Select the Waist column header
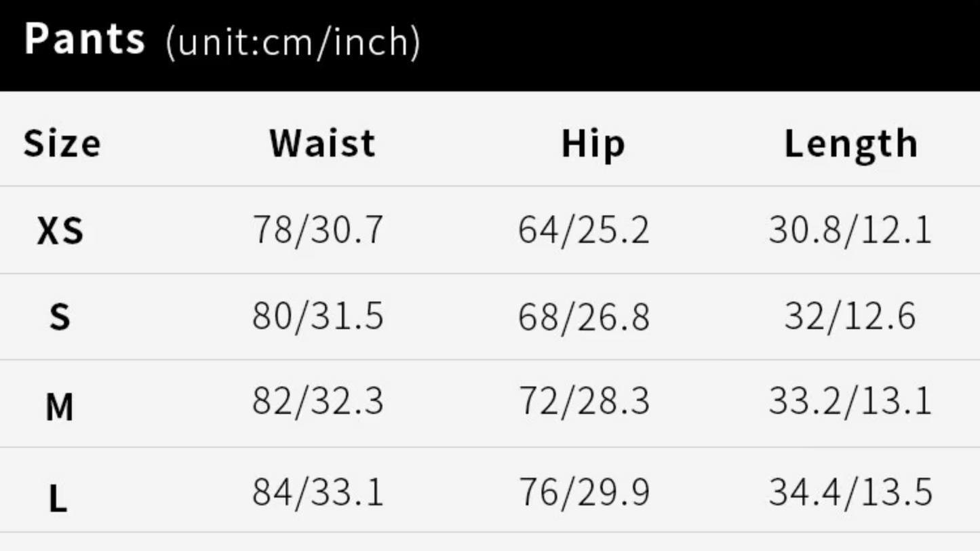The width and height of the screenshot is (980, 551). coord(322,144)
